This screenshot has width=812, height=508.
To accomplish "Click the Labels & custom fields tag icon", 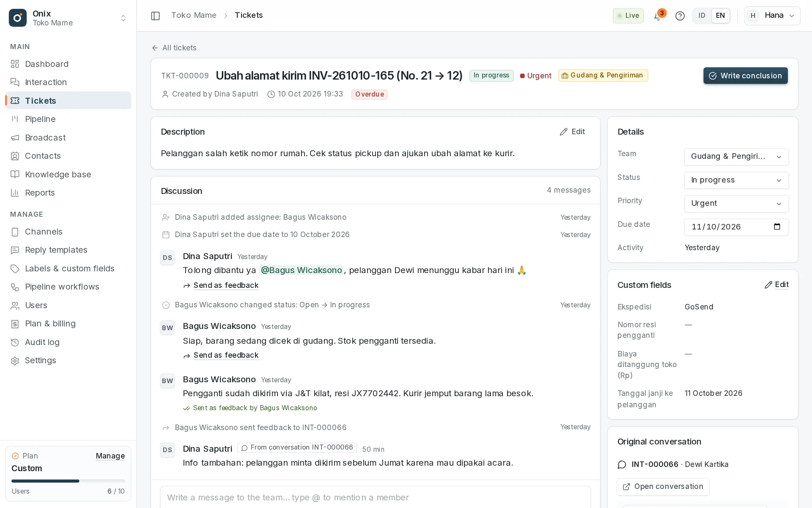I will point(15,268).
